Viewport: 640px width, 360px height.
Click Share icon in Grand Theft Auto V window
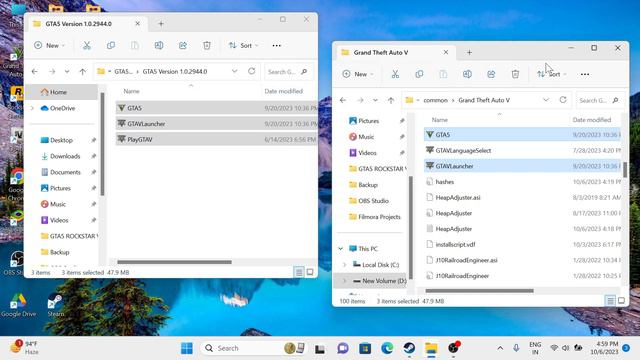[491, 74]
